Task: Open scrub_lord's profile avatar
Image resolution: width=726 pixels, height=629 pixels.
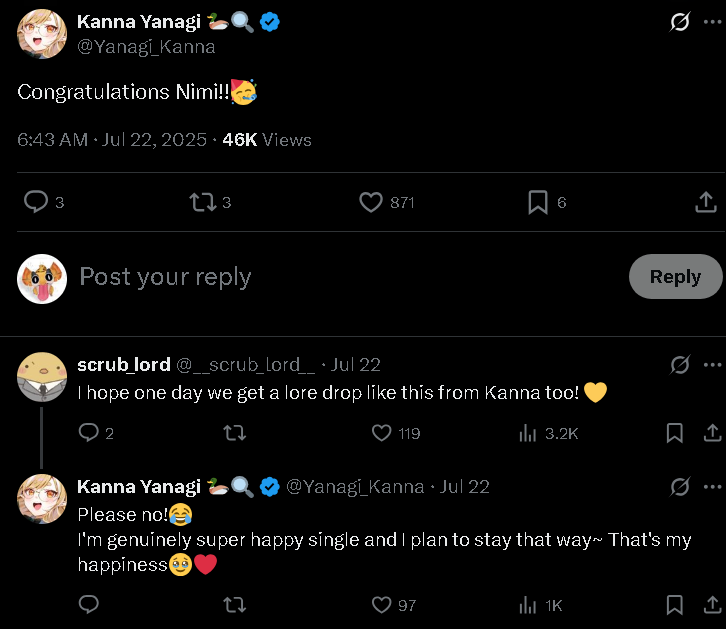Action: point(42,377)
